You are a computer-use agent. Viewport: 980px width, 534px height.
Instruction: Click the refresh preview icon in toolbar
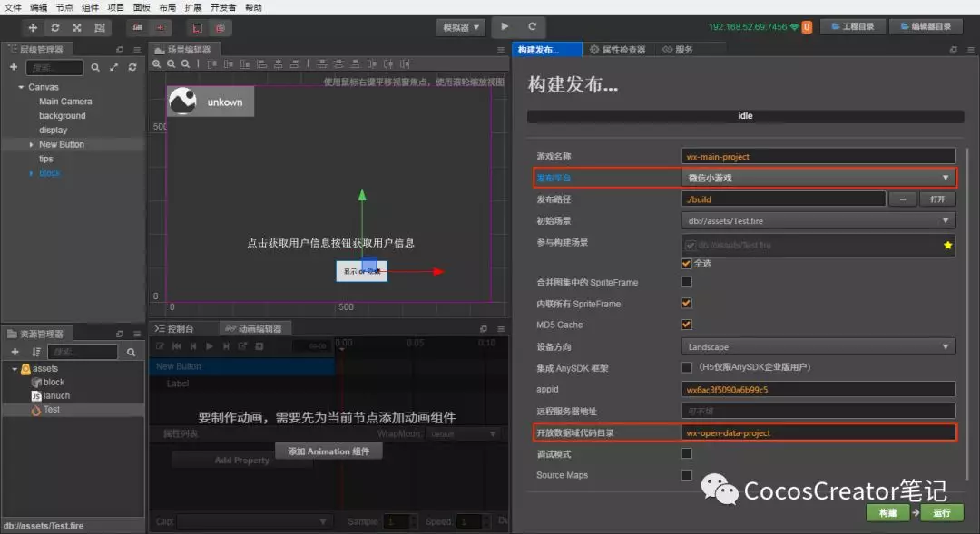532,27
